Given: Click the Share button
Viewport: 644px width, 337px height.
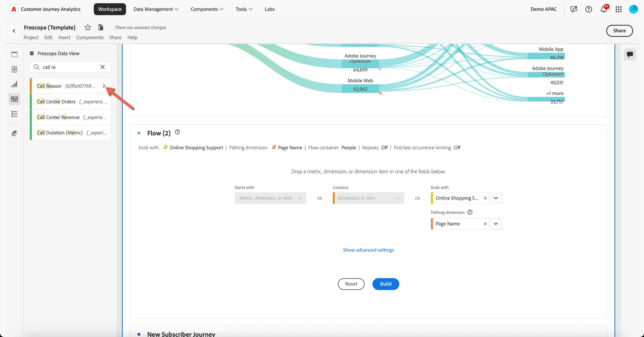Looking at the screenshot, I should [x=619, y=31].
